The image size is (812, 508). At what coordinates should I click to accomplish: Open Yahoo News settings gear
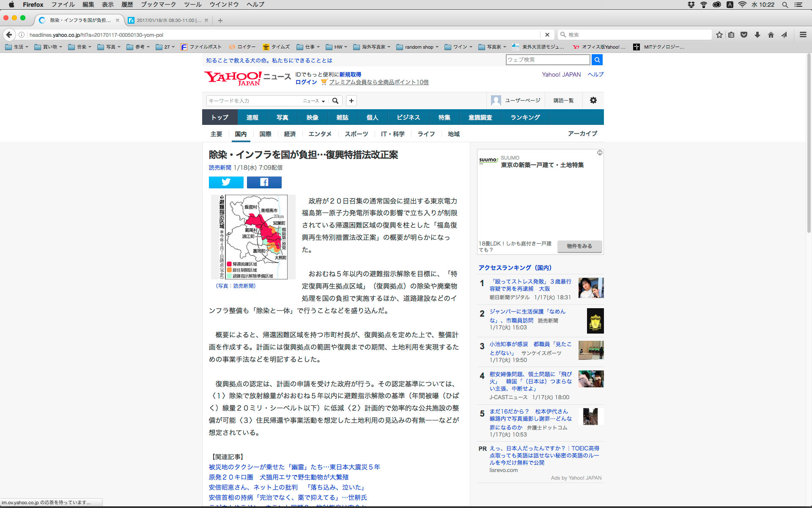[x=593, y=100]
